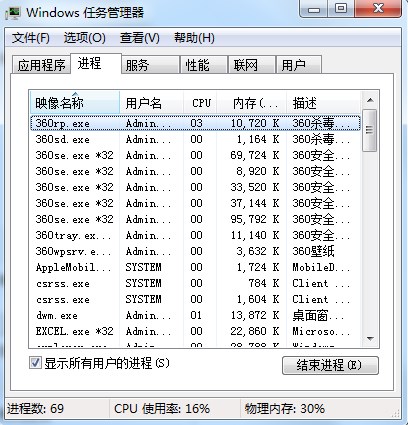This screenshot has height=425, width=408.
Task: Click 物理内存: 30% in status bar
Action: pyautogui.click(x=285, y=409)
